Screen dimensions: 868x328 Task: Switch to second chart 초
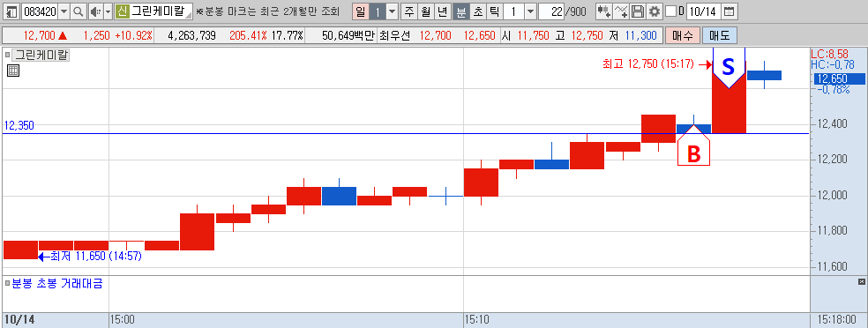pos(477,11)
